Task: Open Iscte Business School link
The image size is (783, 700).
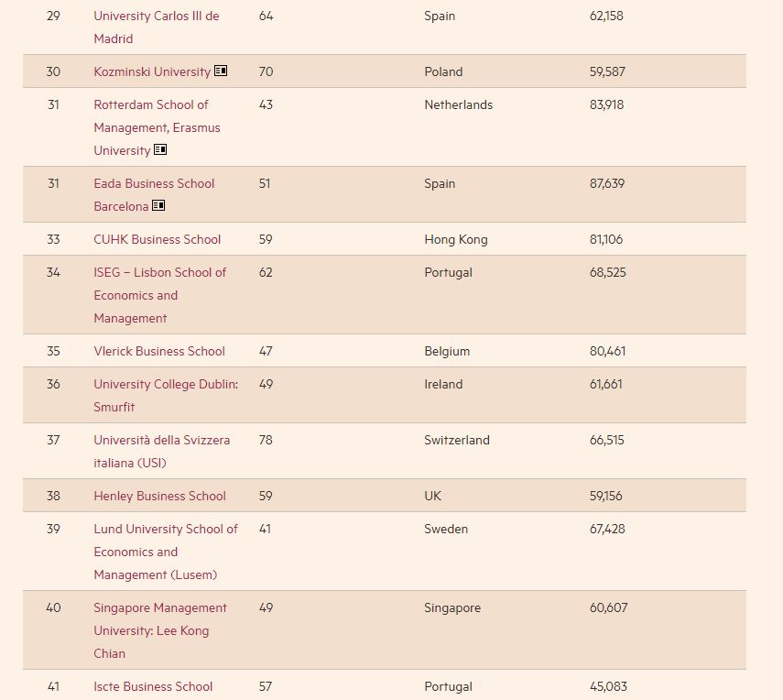Action: click(x=153, y=687)
